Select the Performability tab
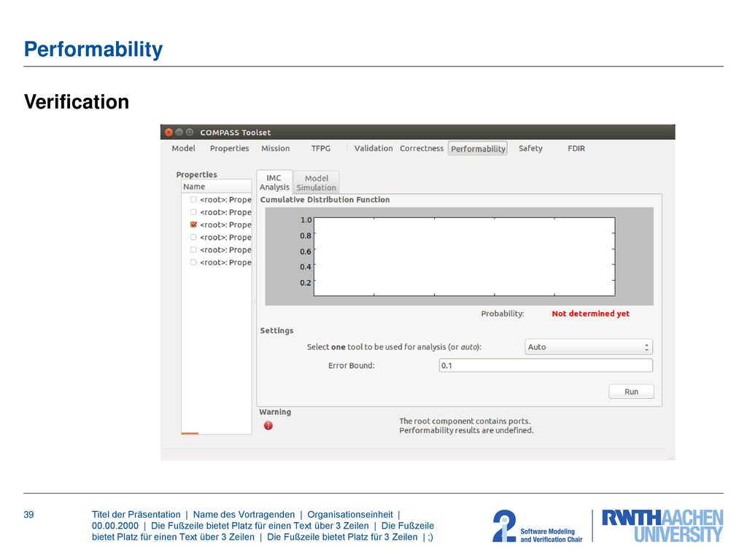 [x=478, y=149]
